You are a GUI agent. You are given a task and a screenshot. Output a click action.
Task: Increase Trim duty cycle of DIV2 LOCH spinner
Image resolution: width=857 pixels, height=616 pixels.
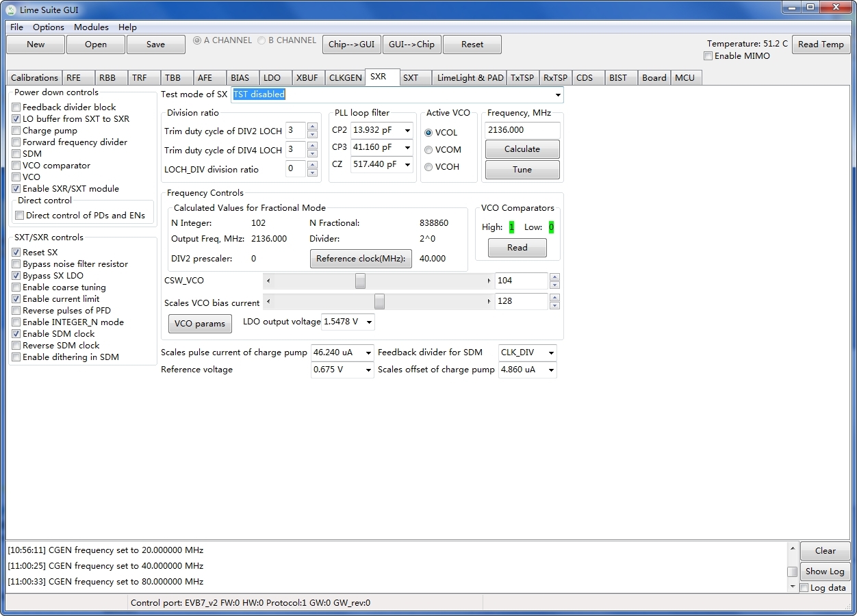pyautogui.click(x=312, y=127)
